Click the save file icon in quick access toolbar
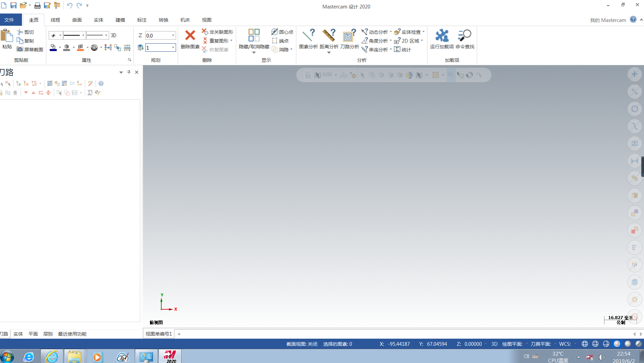644x363 pixels. tap(14, 5)
